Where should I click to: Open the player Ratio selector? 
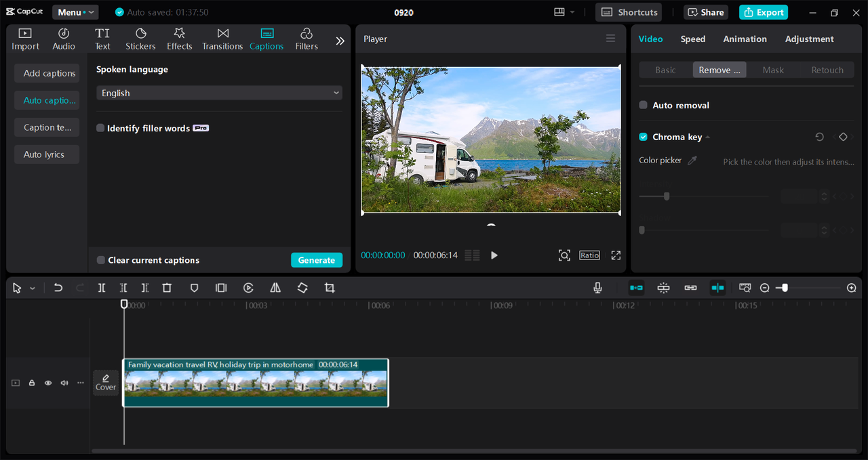pos(589,255)
